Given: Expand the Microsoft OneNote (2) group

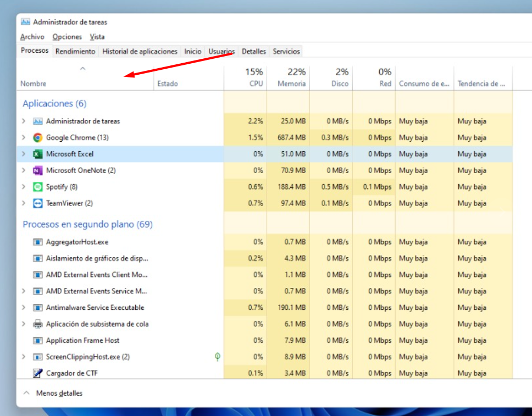Looking at the screenshot, I should 24,170.
